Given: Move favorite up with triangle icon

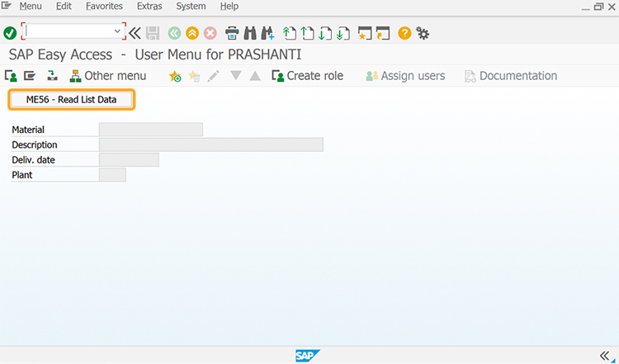Looking at the screenshot, I should (x=255, y=76).
